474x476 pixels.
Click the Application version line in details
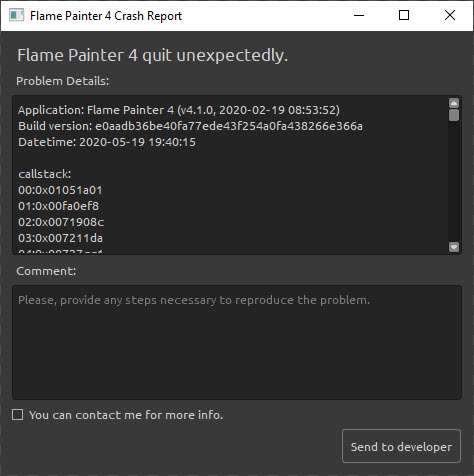pyautogui.click(x=179, y=110)
